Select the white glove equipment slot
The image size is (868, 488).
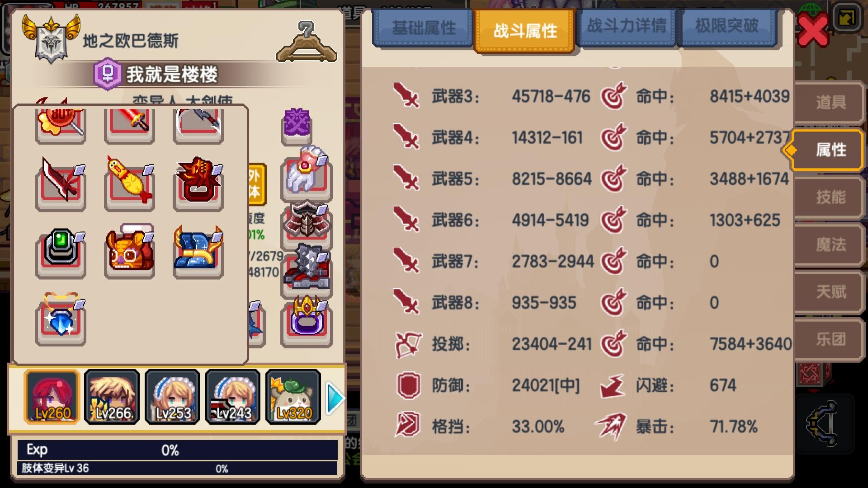307,174
